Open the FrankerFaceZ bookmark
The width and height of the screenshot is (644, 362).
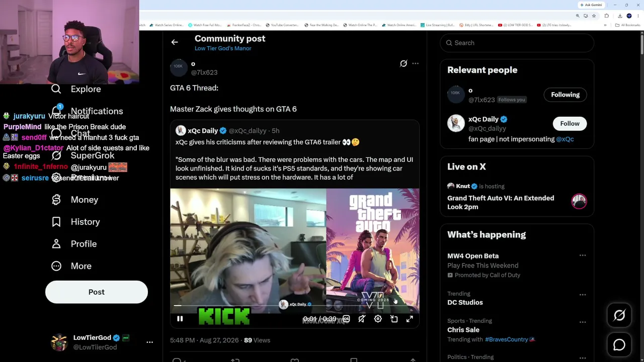click(244, 25)
